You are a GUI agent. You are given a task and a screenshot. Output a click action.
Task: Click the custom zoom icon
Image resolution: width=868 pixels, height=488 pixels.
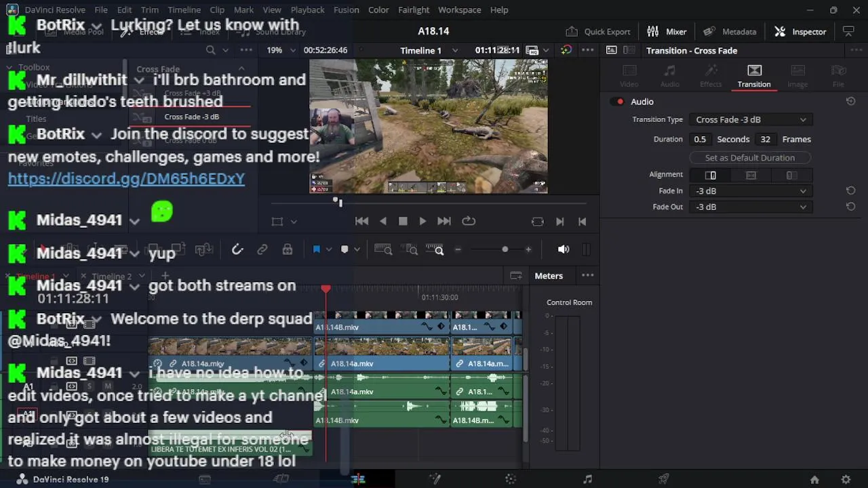click(x=435, y=249)
